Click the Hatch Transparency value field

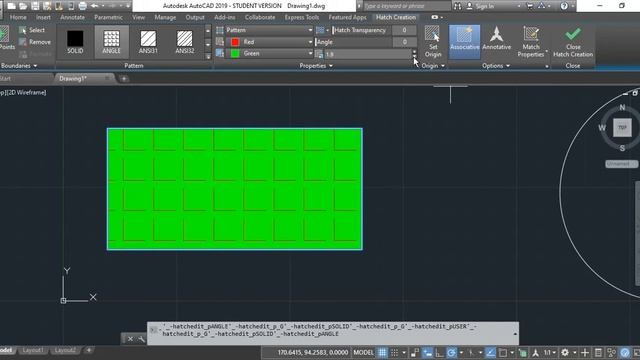click(x=404, y=30)
